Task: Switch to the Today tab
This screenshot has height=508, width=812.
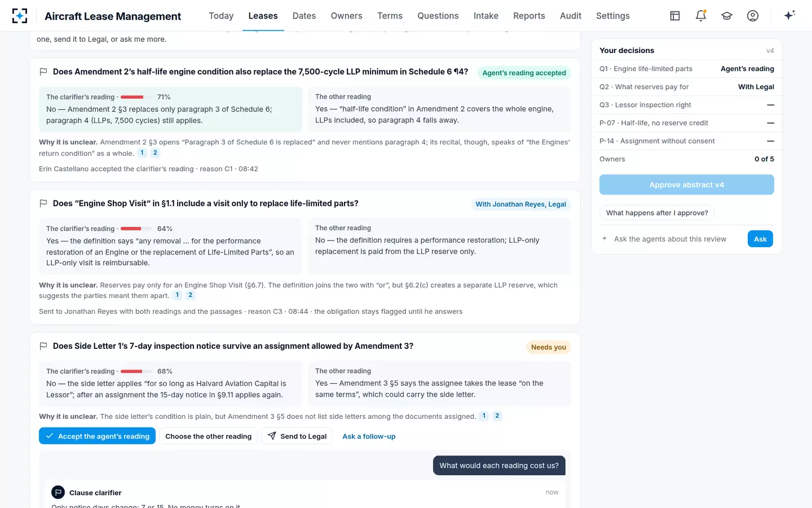Action: (x=221, y=16)
